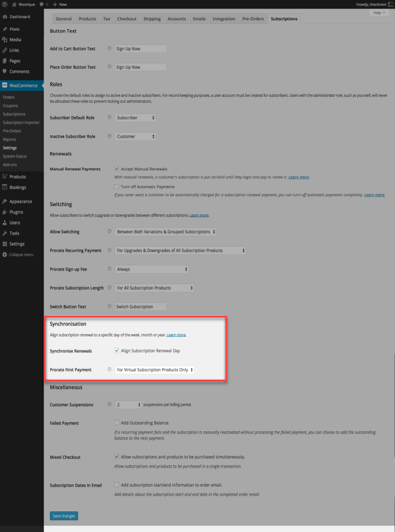Click the Plugins plug icon
The image size is (395, 532).
coord(4,212)
